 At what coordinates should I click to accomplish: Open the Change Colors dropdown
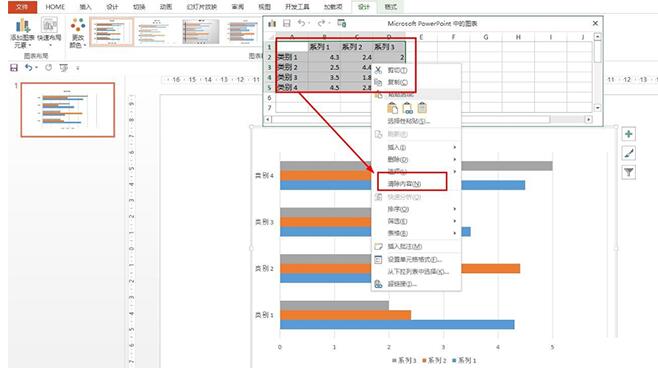coord(78,33)
